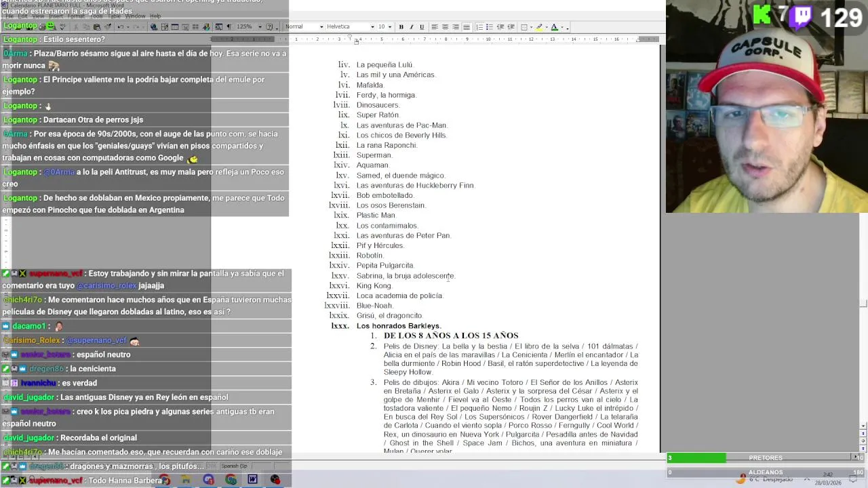Click the 'King Kong.' list entry

coord(374,286)
